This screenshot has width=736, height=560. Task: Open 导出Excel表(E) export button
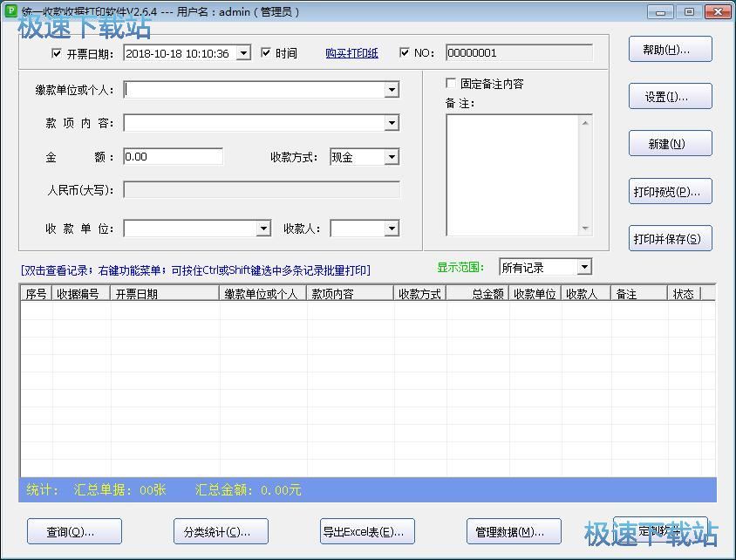[367, 531]
